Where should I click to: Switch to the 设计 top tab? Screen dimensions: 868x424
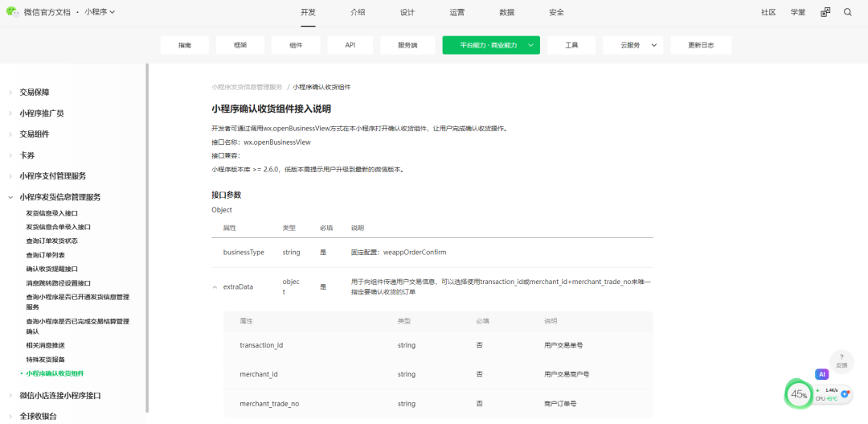coord(407,12)
